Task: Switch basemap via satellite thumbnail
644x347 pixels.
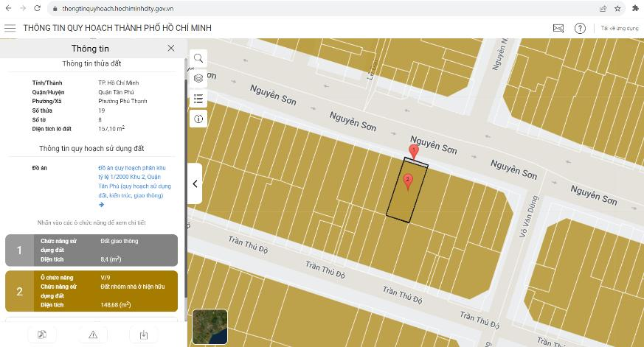Action: pos(210,327)
